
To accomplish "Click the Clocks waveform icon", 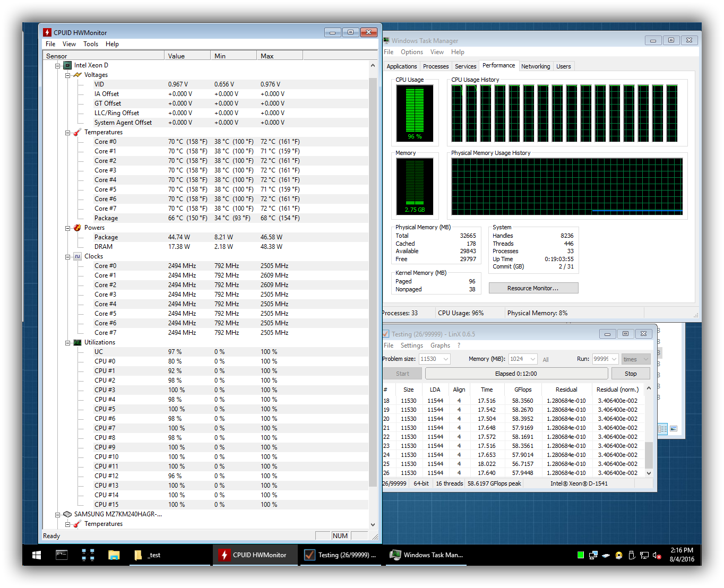I will 77,256.
